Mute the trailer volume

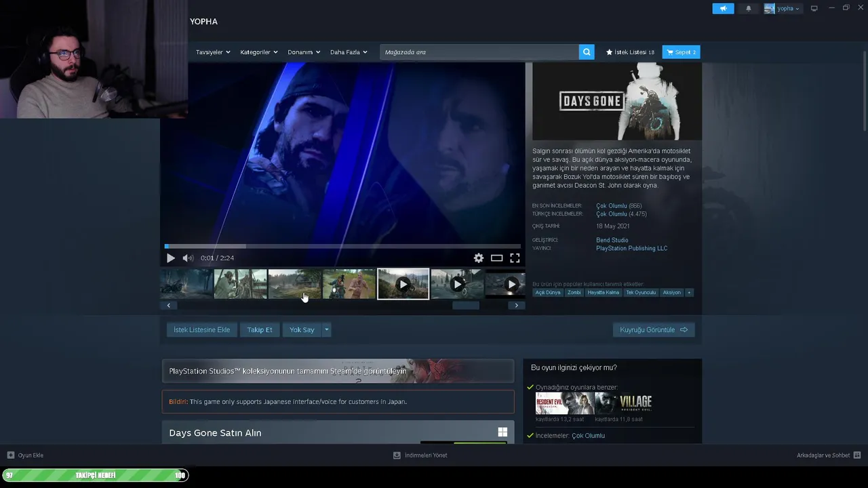[x=188, y=258]
